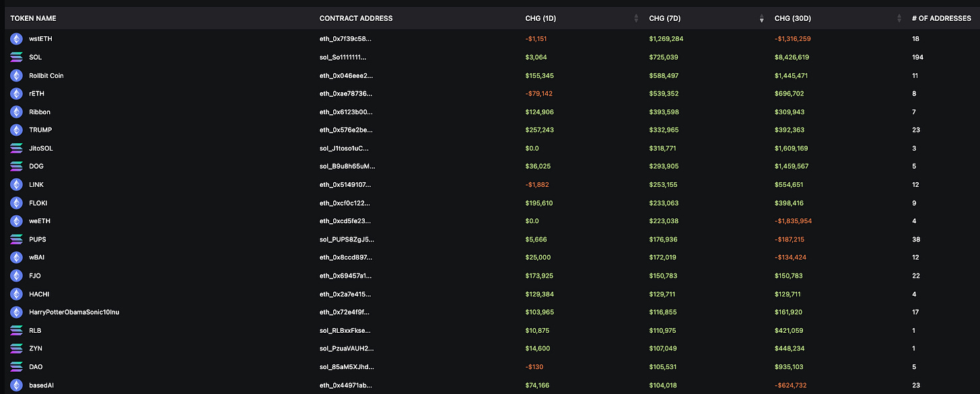Select the JitoSOL token name
This screenshot has width=980, height=394.
pyautogui.click(x=42, y=148)
